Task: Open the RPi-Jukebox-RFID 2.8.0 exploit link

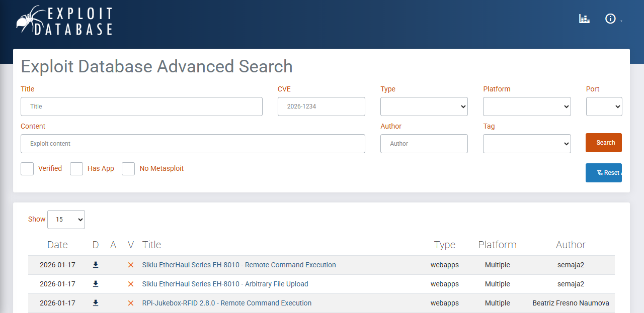Action: click(x=226, y=303)
